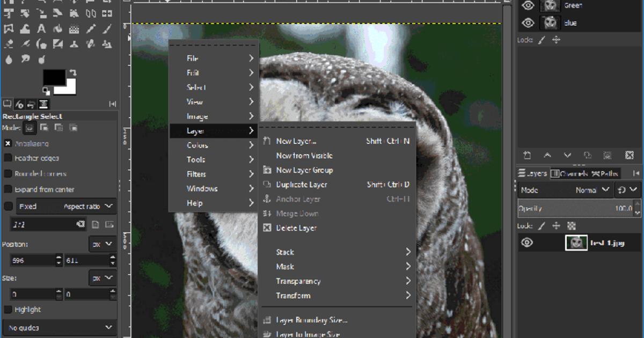
Task: Expand the No guides dropdown
Action: [59, 327]
